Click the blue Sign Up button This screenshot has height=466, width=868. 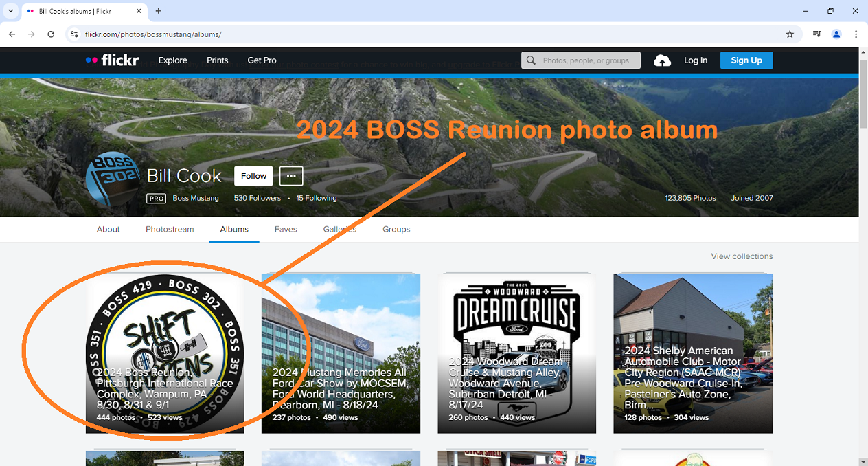pyautogui.click(x=746, y=60)
